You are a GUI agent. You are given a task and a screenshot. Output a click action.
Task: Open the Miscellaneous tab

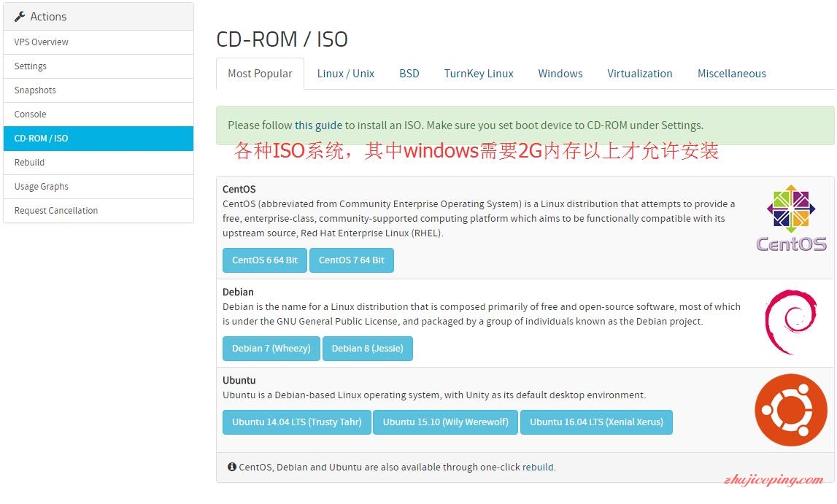pyautogui.click(x=731, y=74)
